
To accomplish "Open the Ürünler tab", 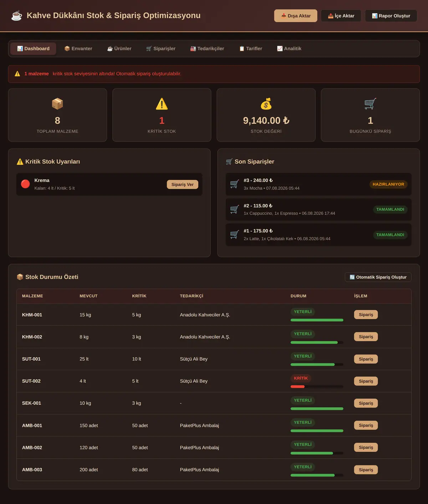I will click(x=119, y=49).
